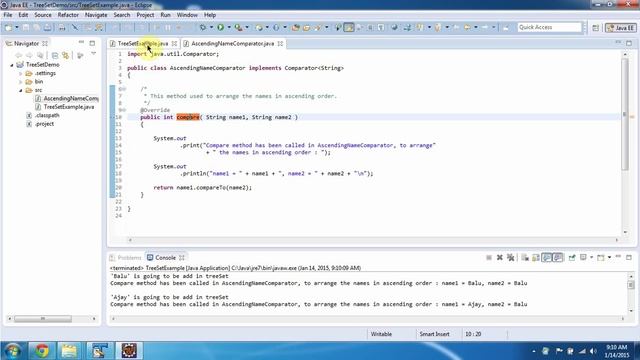Toggle Link with Editor in Navigator
Viewport: 640px width, 360px height.
[65, 55]
